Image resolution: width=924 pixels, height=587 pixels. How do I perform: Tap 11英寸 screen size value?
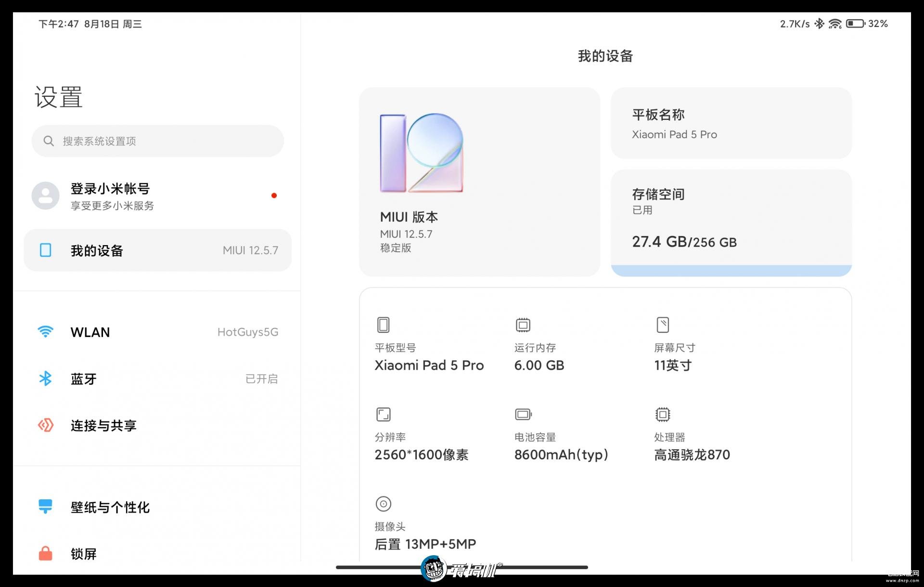(x=673, y=365)
